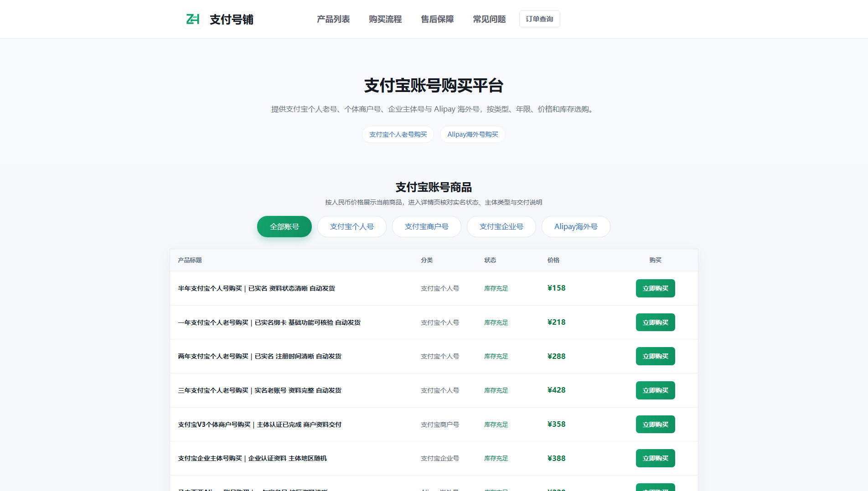The width and height of the screenshot is (868, 491).
Task: Click 立即购买 for the ¥158 半年 account
Action: [x=656, y=288]
